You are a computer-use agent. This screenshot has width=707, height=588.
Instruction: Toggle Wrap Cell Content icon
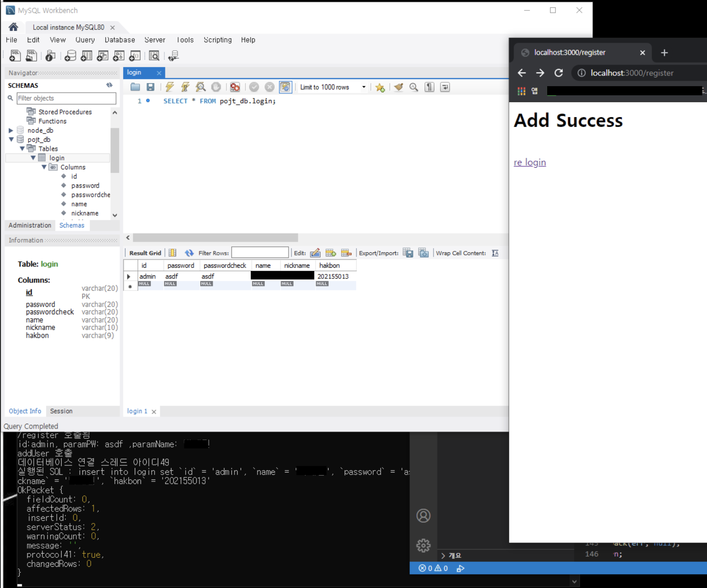[x=495, y=253]
